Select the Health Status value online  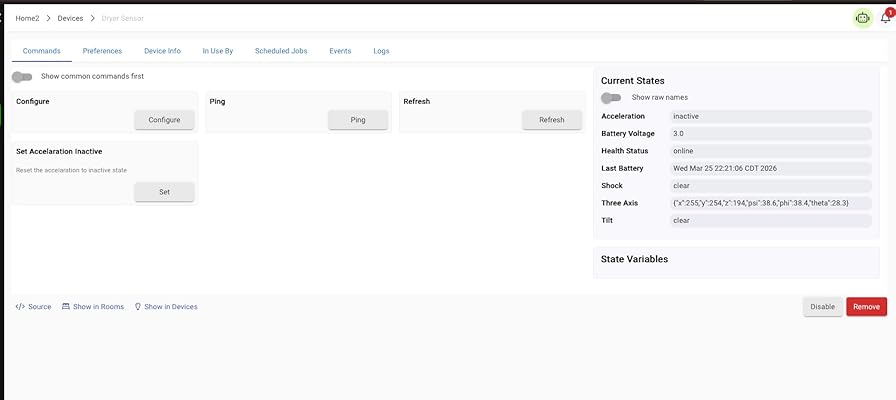[770, 151]
